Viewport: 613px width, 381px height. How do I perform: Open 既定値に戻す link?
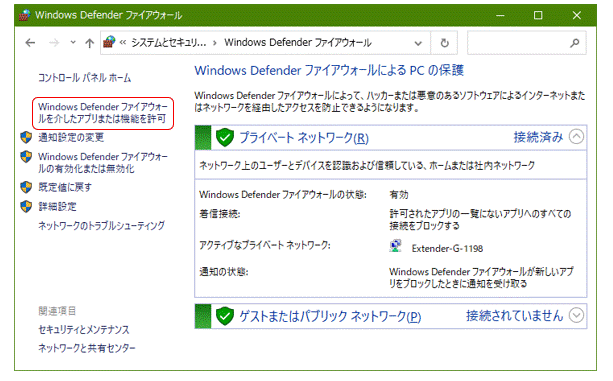click(x=65, y=187)
